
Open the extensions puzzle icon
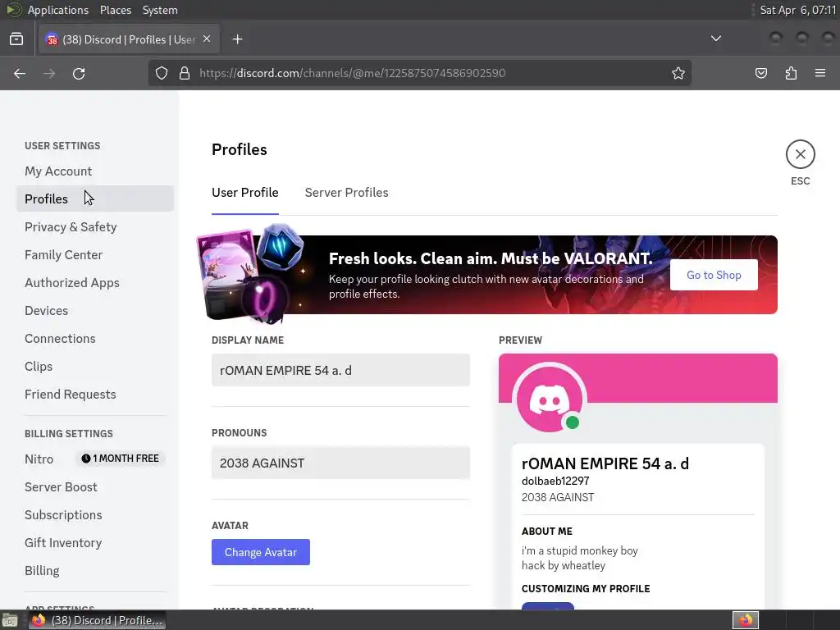pos(791,73)
